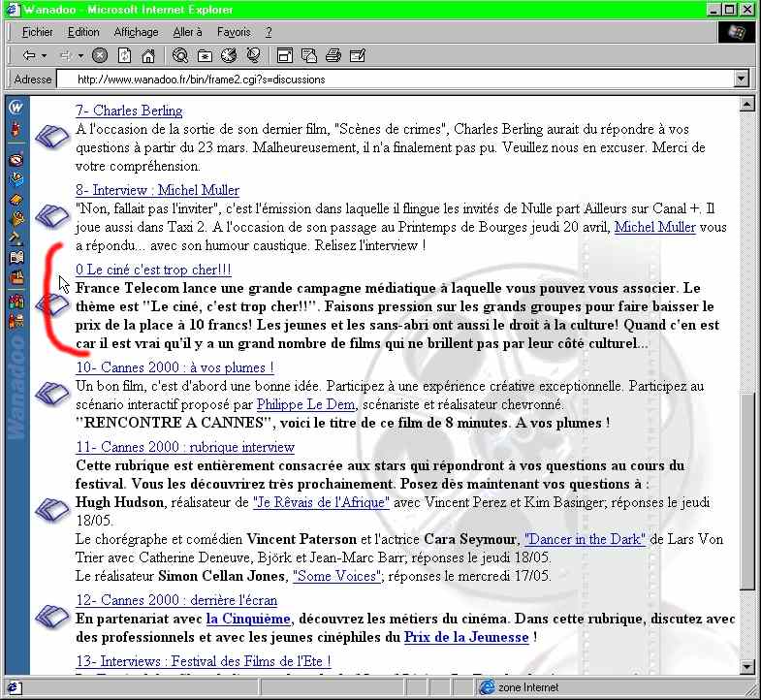Click the hammer gavel sidebar icon
Image resolution: width=761 pixels, height=700 pixels.
click(16, 238)
